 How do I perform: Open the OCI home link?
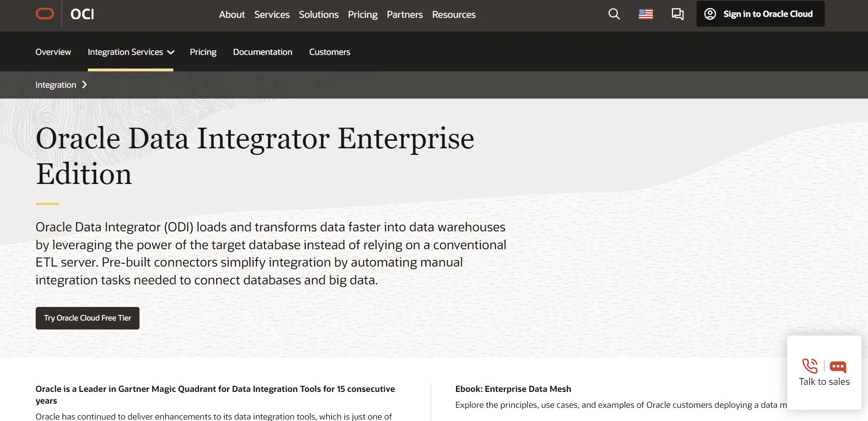point(82,14)
